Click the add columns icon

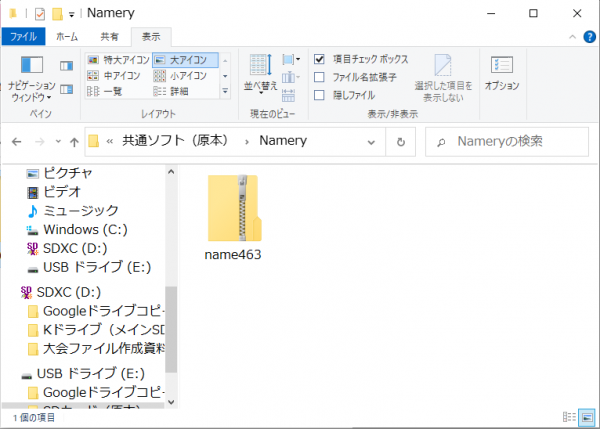(290, 78)
